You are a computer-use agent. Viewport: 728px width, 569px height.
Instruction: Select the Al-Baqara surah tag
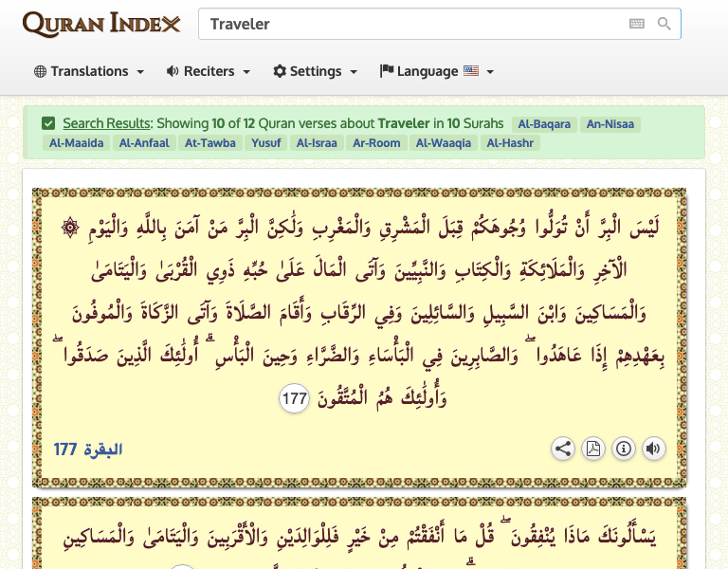543,124
